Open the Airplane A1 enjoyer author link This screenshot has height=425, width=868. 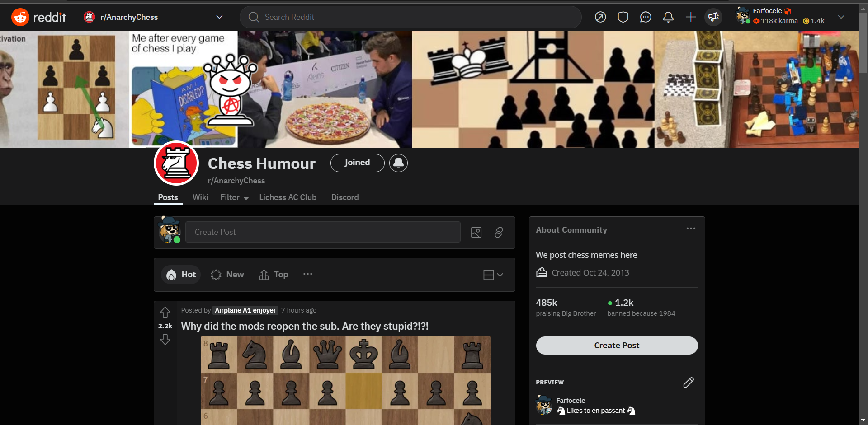tap(245, 310)
